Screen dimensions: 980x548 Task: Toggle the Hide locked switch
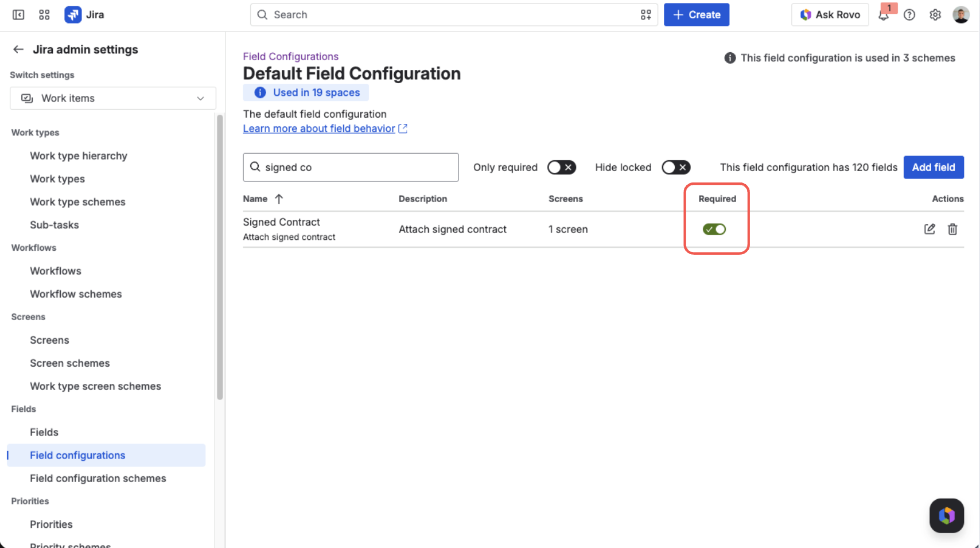click(676, 168)
